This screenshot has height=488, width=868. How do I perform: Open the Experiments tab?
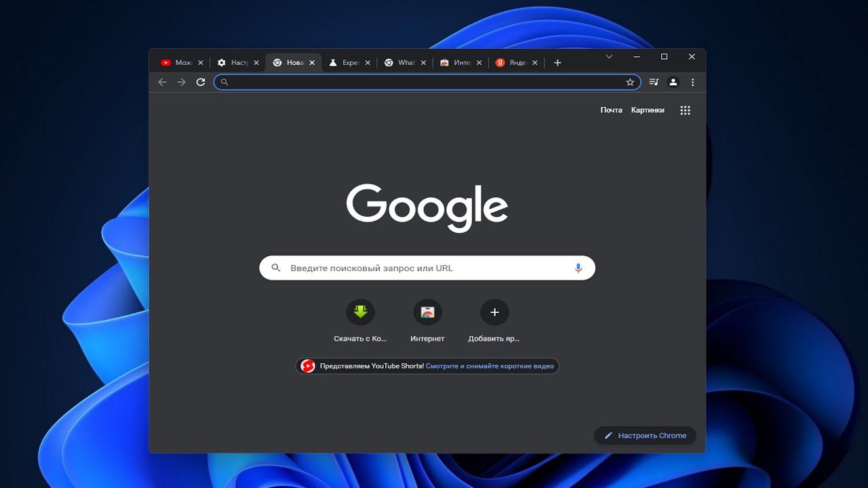pos(344,62)
